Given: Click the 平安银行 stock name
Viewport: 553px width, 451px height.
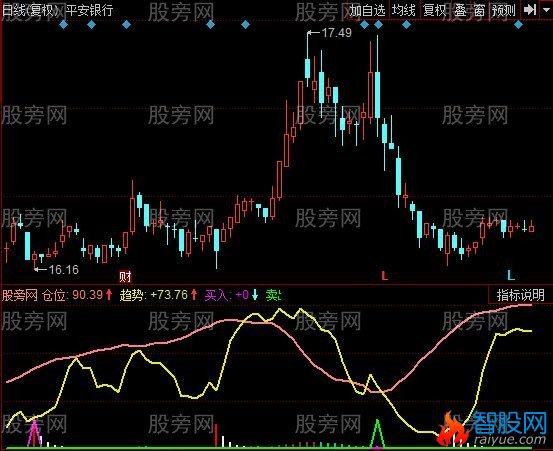Looking at the screenshot, I should coord(90,10).
